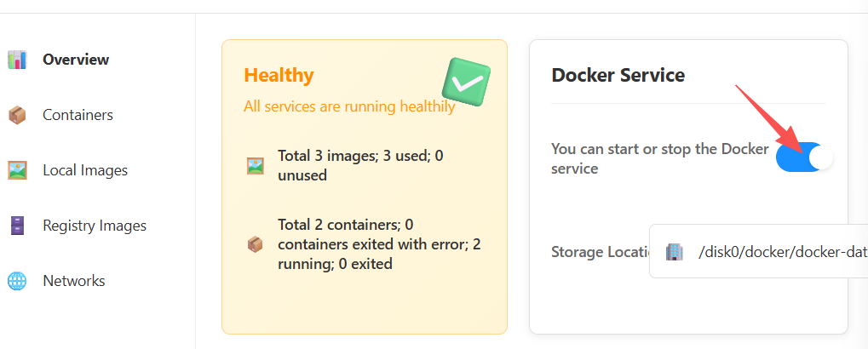Click the picture icon beside the images summary
The image size is (868, 349).
coord(255,166)
